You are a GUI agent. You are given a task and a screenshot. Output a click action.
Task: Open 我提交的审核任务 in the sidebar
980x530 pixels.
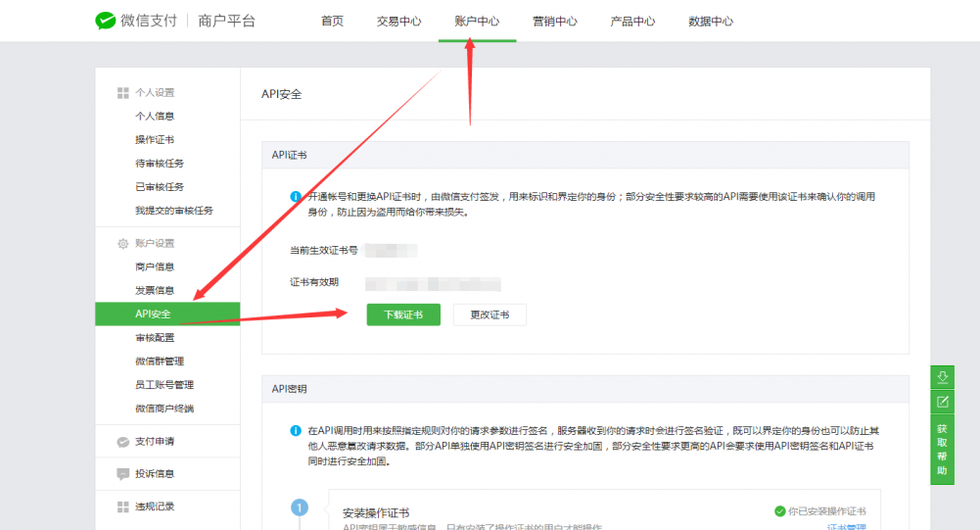[x=173, y=211]
